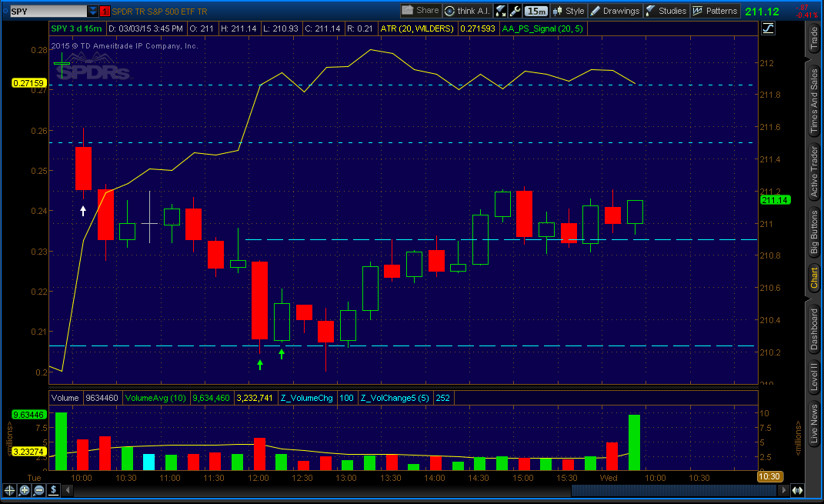The image size is (824, 504).
Task: Click the expand time axis icon at bottom right
Action: 797,490
